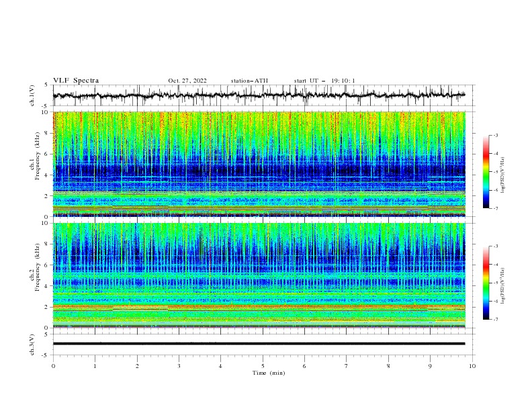Click the "ch.1(V)" axis label
The width and height of the screenshot is (532, 411).
[32, 95]
